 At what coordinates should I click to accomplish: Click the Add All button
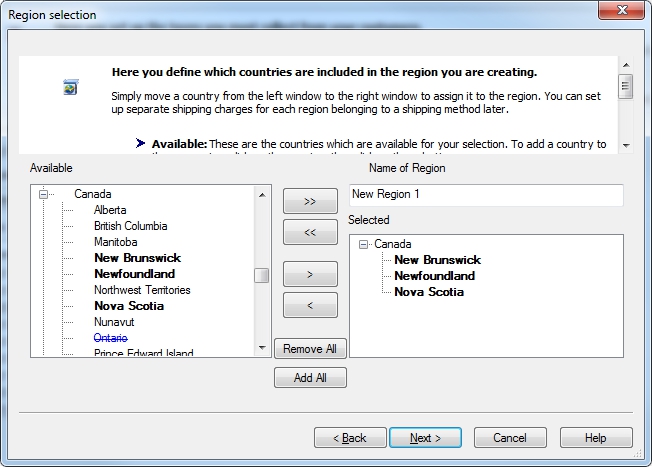pos(310,377)
